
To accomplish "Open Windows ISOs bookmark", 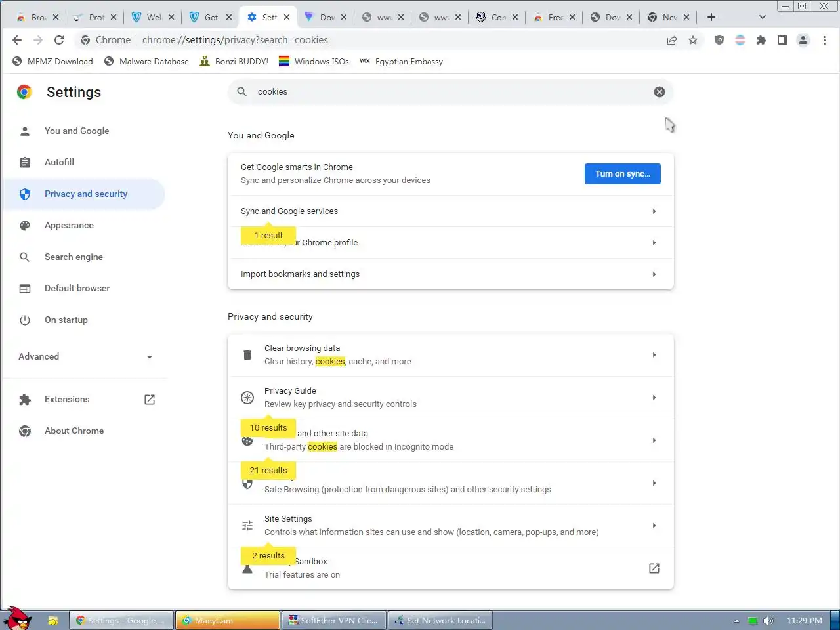I will pyautogui.click(x=314, y=62).
